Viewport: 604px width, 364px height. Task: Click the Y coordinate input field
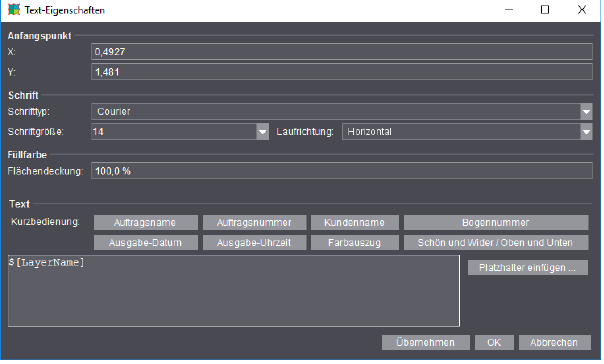point(341,72)
